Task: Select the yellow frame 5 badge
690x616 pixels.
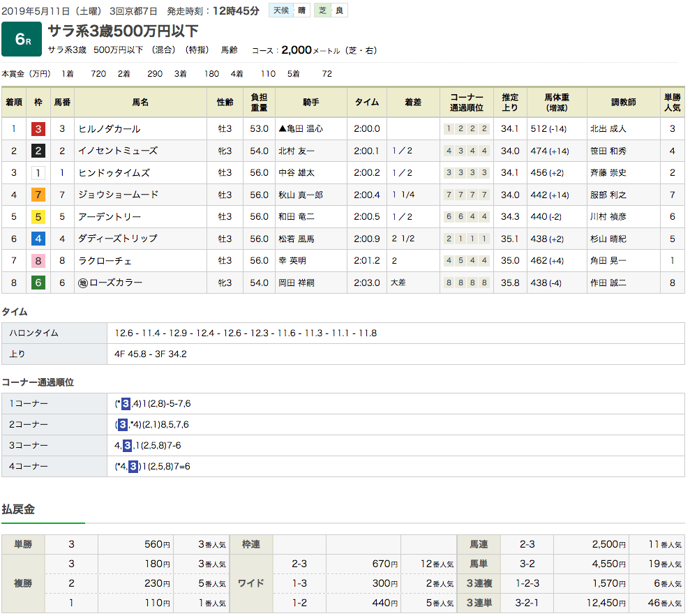Action: point(38,217)
